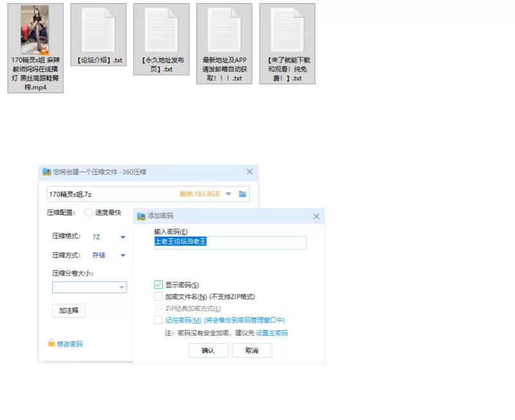
Task: Expand the 压缩分卷大小 combo box
Action: tap(122, 288)
